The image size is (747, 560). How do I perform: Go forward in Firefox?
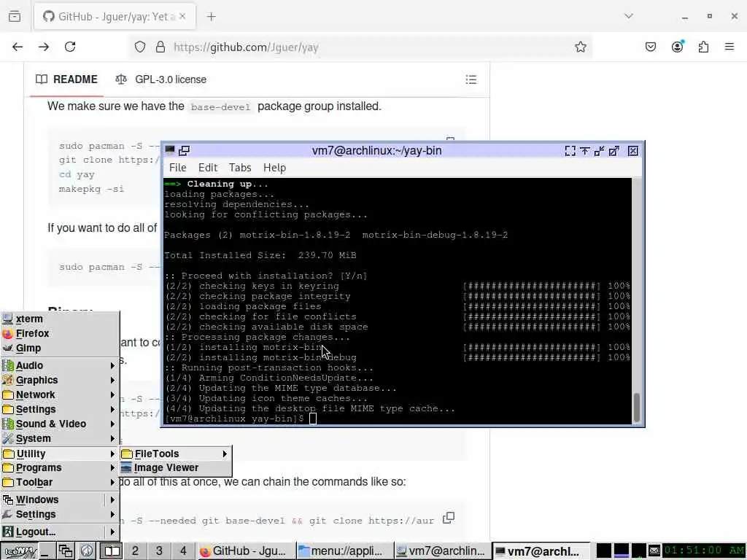pos(44,47)
